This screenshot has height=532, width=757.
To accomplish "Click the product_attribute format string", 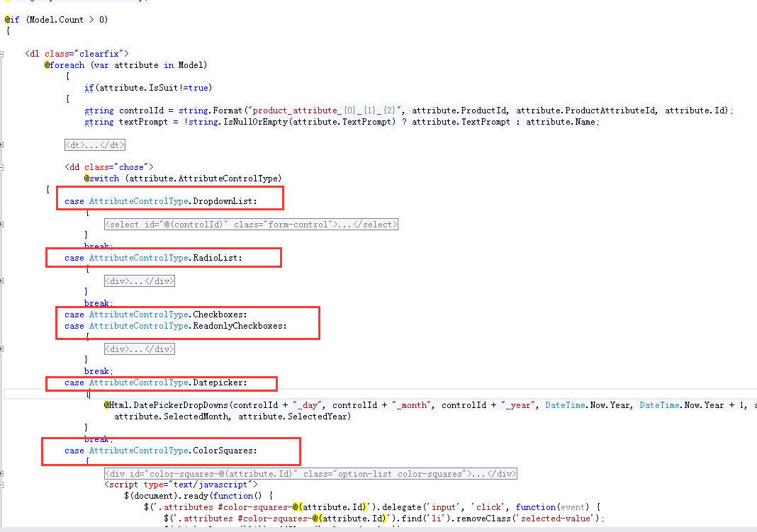I will 325,111.
